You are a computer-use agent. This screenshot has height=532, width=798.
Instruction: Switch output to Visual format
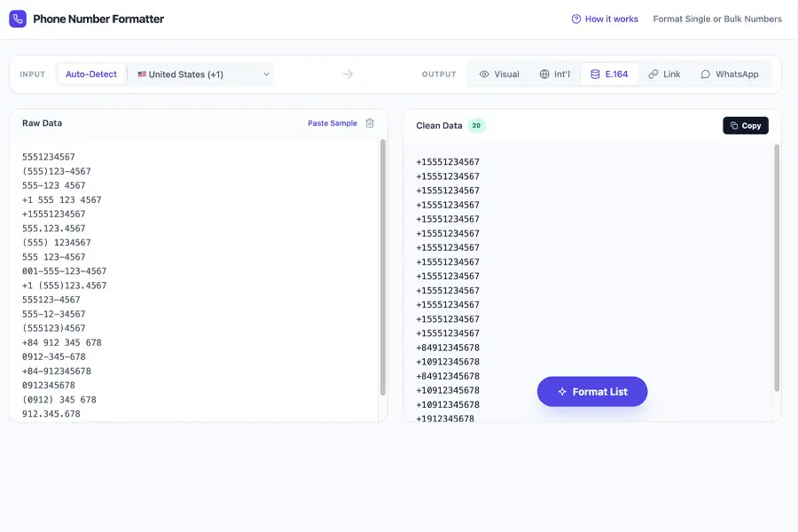(x=499, y=74)
